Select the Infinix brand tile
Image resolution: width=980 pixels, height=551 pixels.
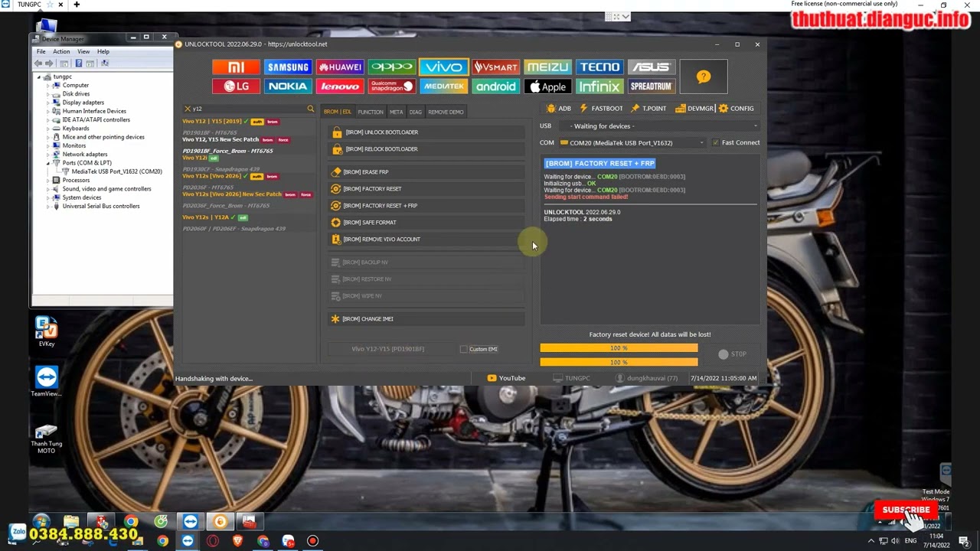599,86
